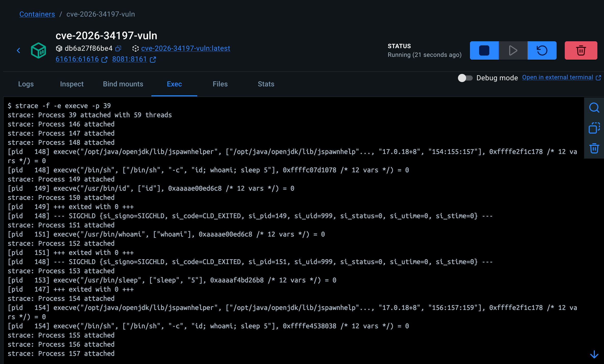Go back using the left chevron arrow
604x364 pixels.
18,50
